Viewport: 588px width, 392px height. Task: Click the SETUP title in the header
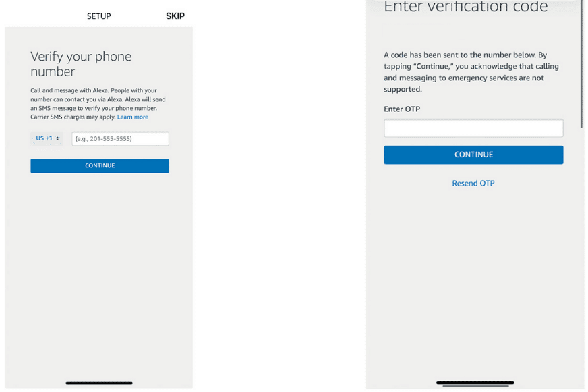click(x=98, y=16)
